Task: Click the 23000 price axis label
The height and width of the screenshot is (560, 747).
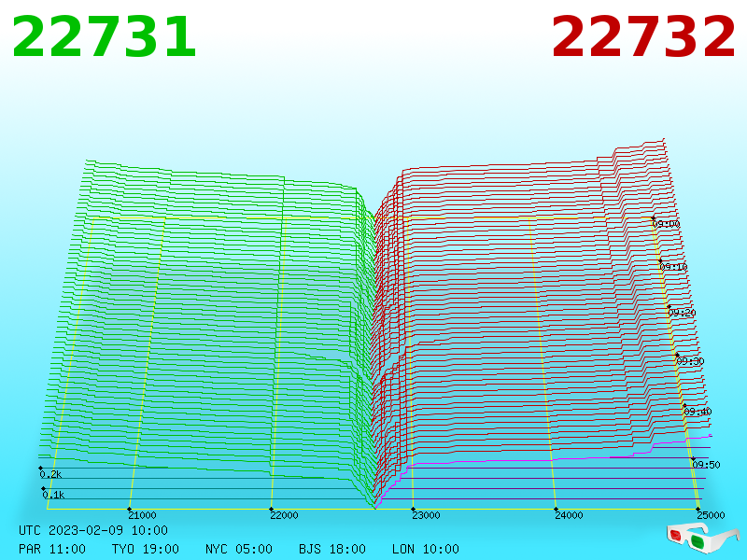Action: tap(426, 515)
